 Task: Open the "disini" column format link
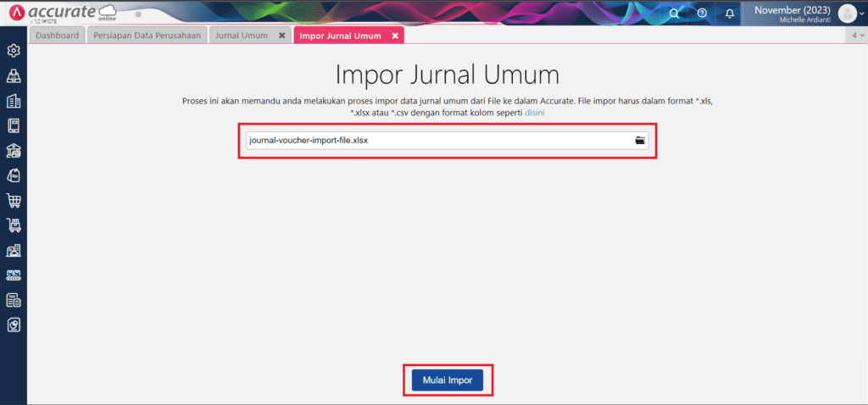pos(534,113)
